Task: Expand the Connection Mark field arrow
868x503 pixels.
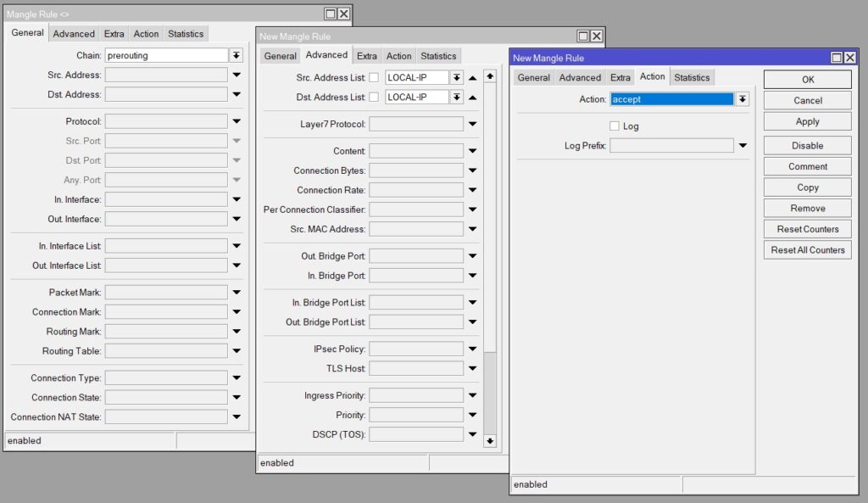Action: click(236, 312)
